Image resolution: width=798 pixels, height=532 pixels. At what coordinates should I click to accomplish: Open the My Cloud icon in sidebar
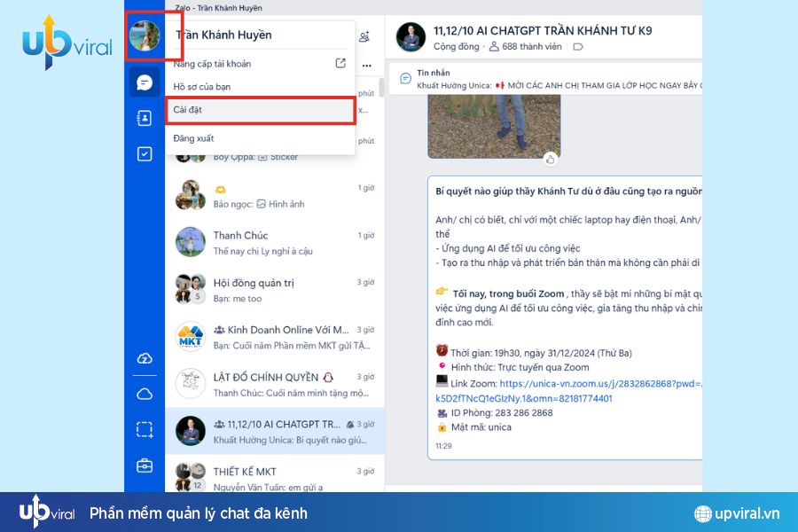click(x=145, y=394)
